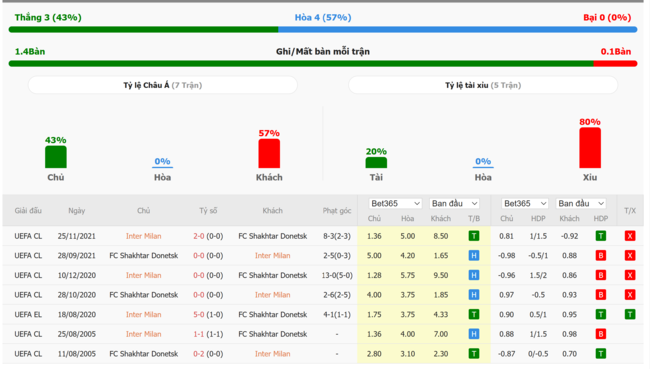Image resolution: width=650 pixels, height=369 pixels.
Task: Click red X badge in 10/12/2020 row
Action: [630, 275]
